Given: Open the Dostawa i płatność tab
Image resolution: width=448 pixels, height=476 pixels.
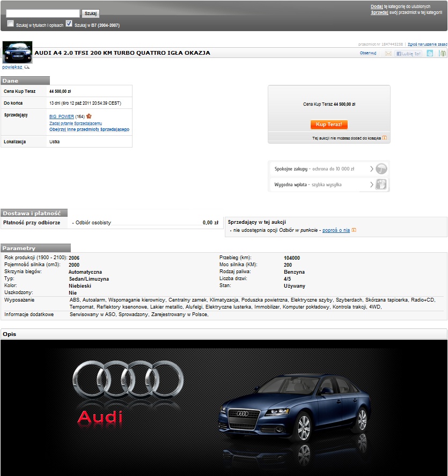Looking at the screenshot, I should 34,213.
